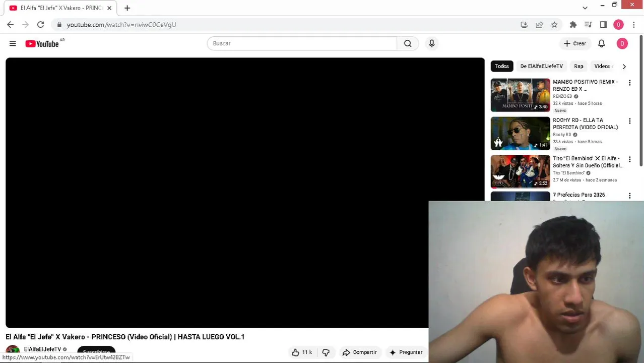Open the Rochy RD channel name
The height and width of the screenshot is (363, 644).
click(562, 135)
